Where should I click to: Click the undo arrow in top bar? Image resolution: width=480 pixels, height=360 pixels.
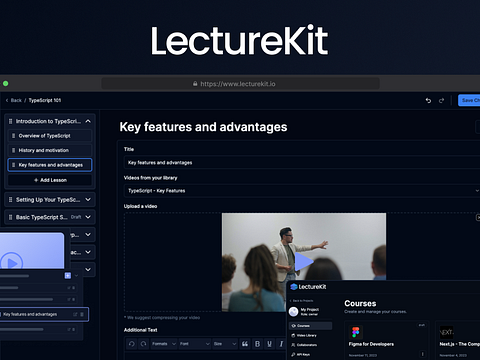[428, 100]
